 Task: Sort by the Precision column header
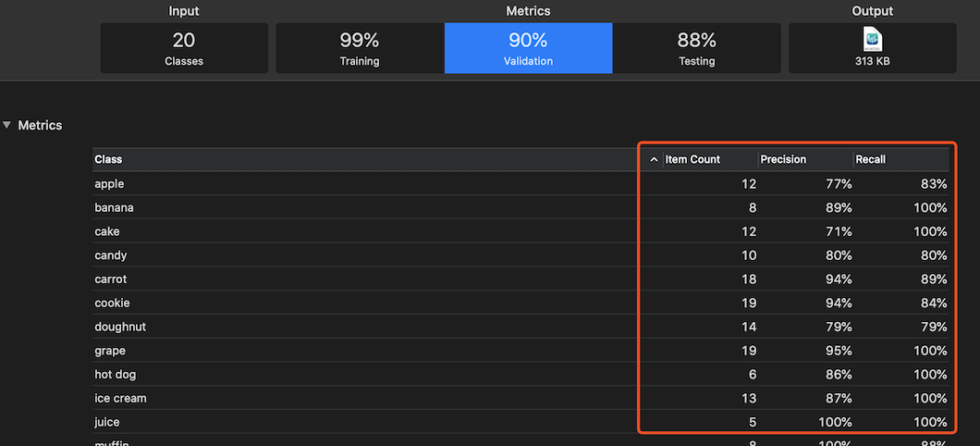pos(783,159)
